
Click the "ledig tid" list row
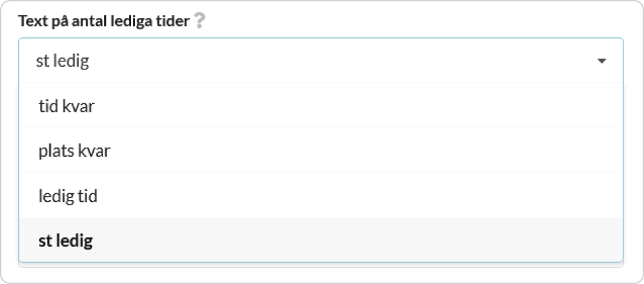321,195
